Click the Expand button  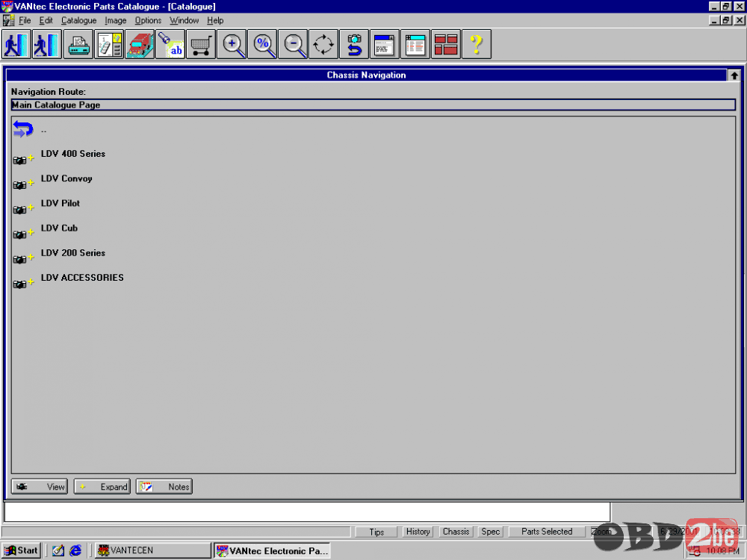click(102, 487)
